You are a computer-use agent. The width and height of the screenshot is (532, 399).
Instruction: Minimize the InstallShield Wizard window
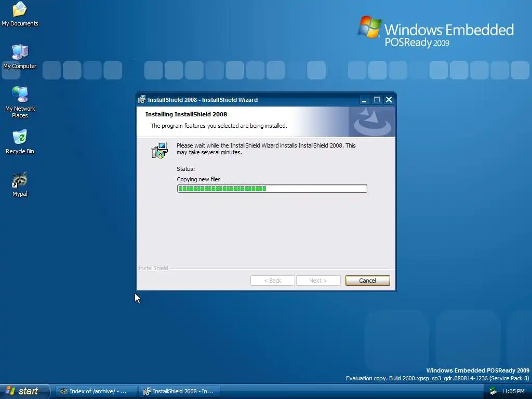coord(364,100)
